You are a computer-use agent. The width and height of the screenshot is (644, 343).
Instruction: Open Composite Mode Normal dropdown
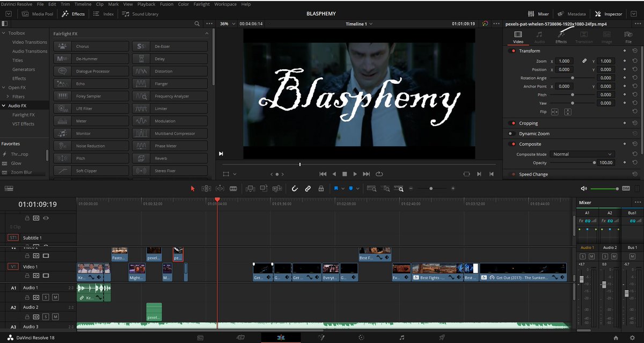pyautogui.click(x=582, y=154)
